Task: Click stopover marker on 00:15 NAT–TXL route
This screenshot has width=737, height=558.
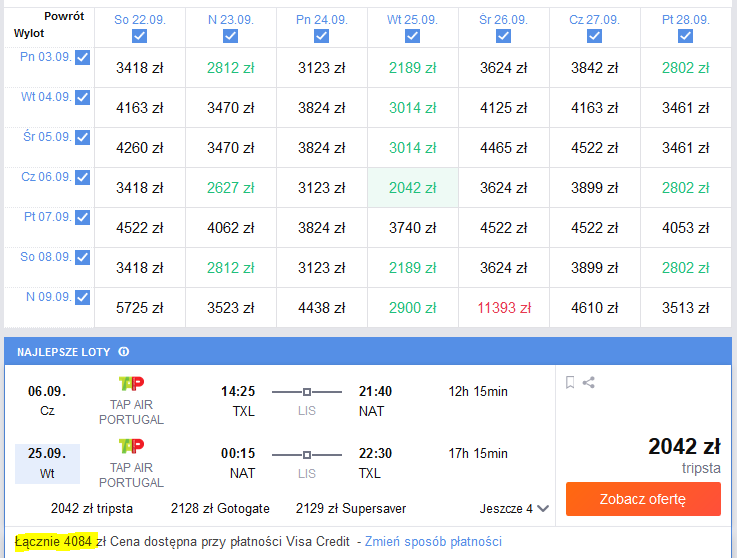Action: [306, 455]
